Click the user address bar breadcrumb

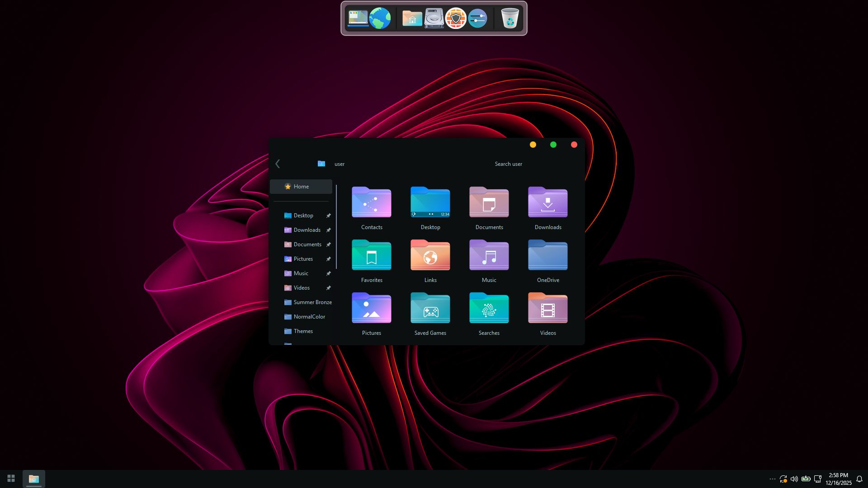339,164
